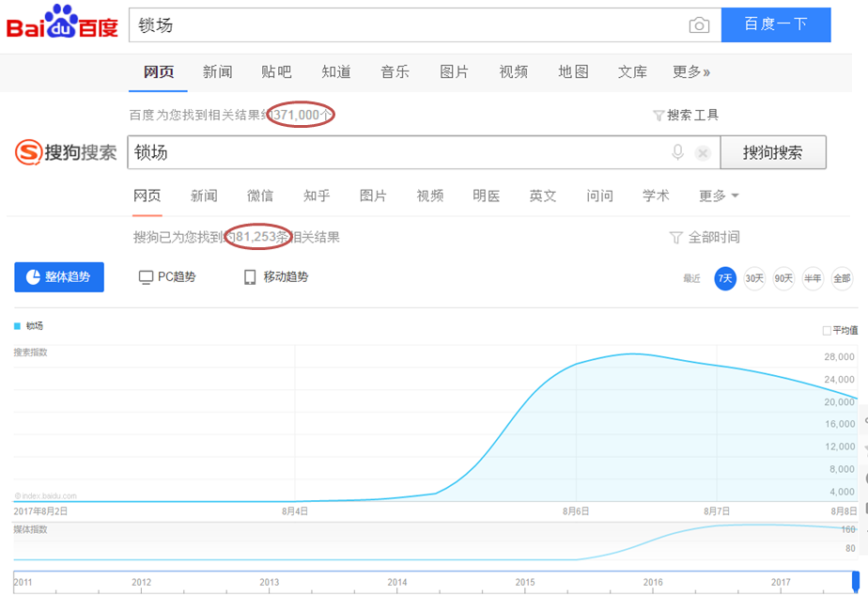Switch to Baidu's 新闻 tab

[217, 71]
